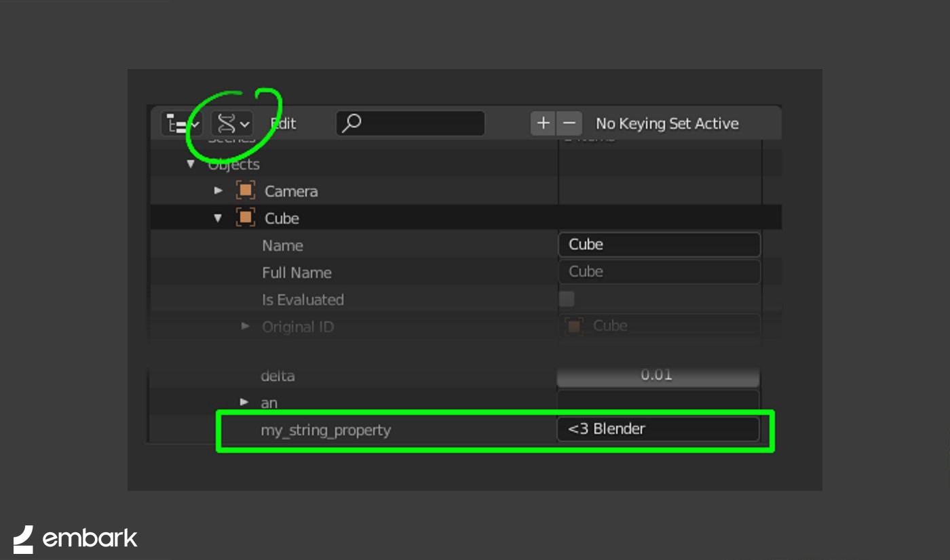Viewport: 950px width, 560px height.
Task: Click the Camera object icon
Action: (x=245, y=191)
